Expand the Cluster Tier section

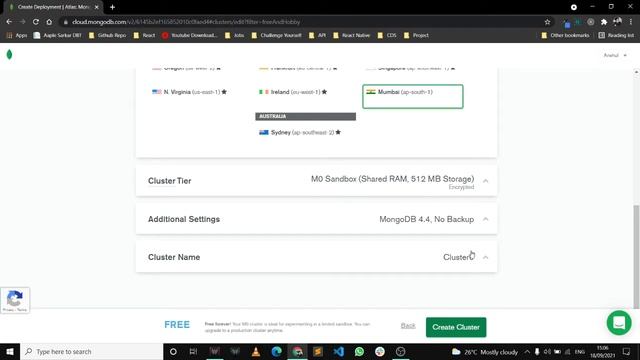click(485, 181)
